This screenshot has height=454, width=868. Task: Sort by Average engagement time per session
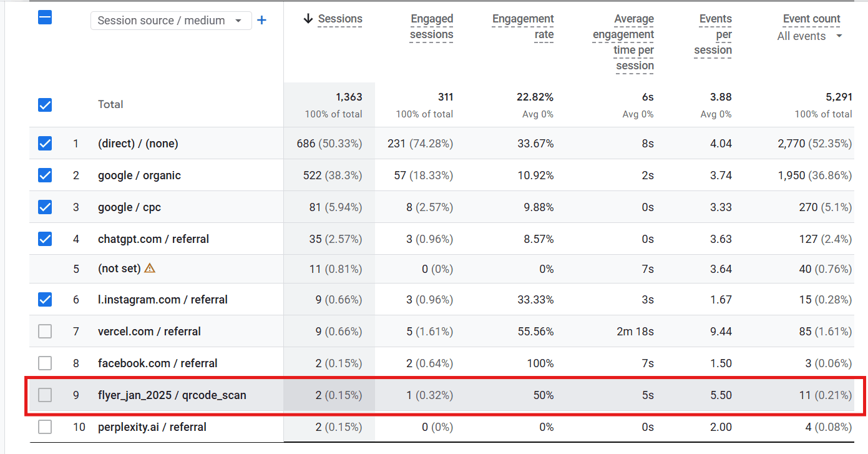623,42
